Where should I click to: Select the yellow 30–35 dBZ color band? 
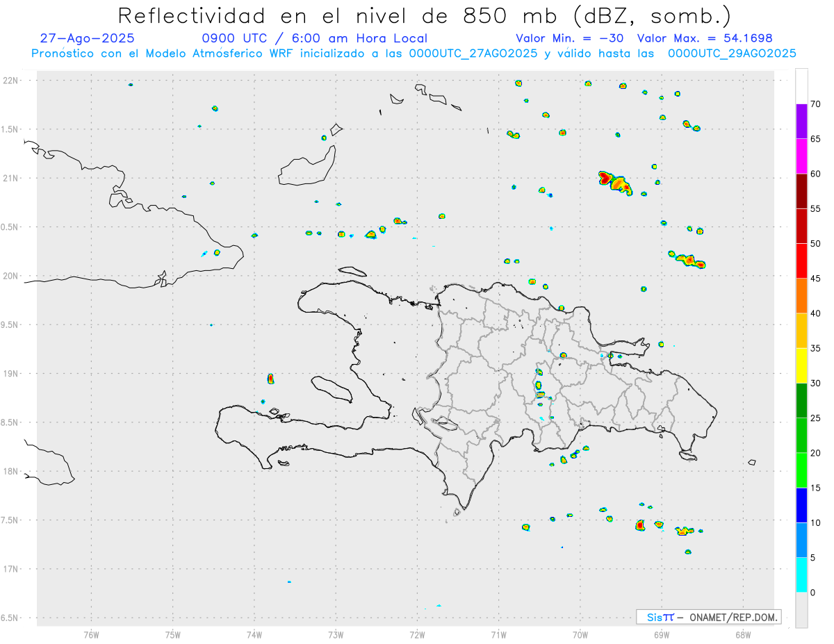801,366
